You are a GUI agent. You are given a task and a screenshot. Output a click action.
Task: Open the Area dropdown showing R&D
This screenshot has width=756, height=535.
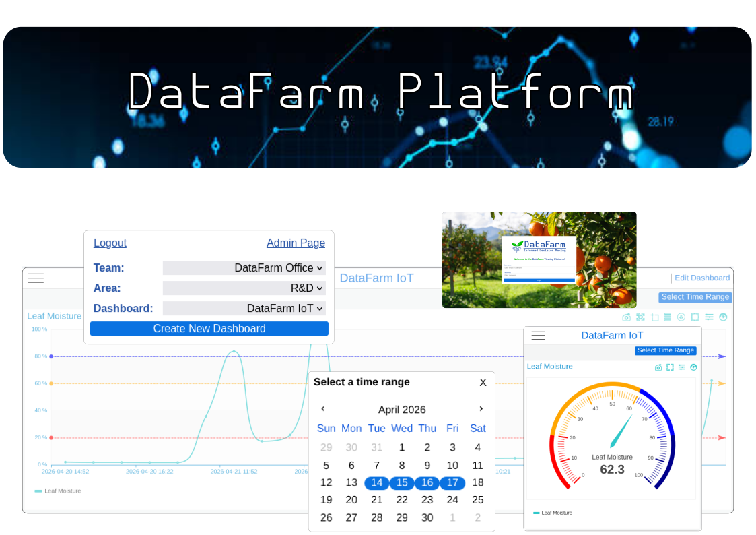tap(244, 288)
